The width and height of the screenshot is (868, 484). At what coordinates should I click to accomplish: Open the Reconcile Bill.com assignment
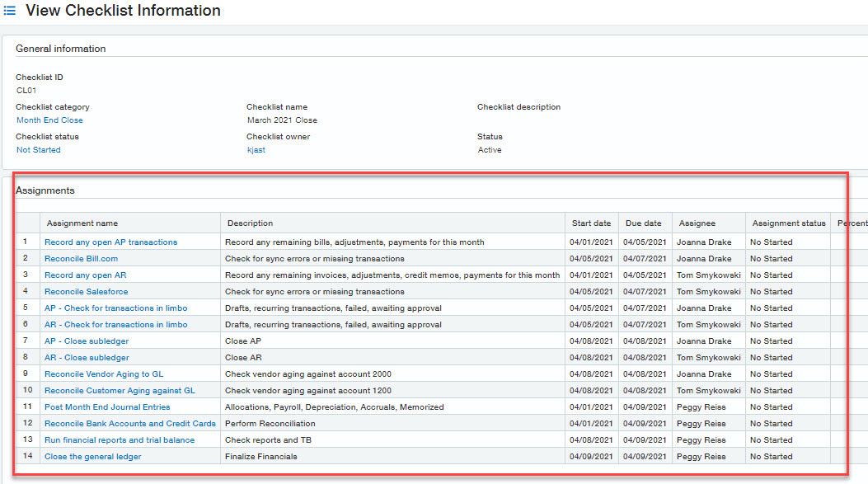81,259
